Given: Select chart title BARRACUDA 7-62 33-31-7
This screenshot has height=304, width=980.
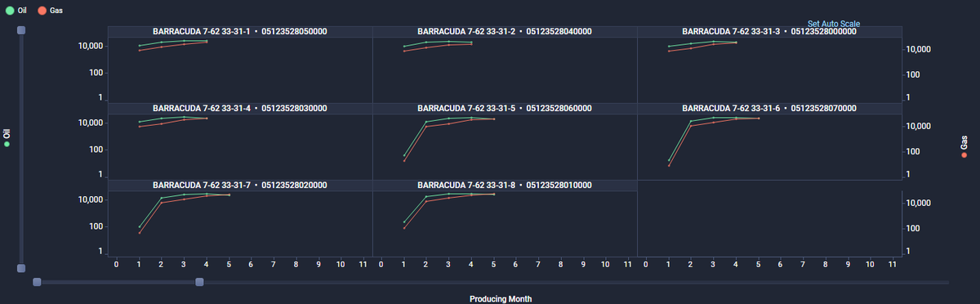Looking at the screenshot, I should tap(240, 185).
